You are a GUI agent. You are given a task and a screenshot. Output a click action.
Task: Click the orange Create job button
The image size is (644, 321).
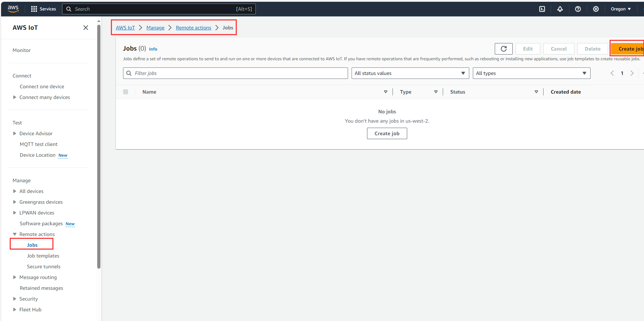click(627, 49)
